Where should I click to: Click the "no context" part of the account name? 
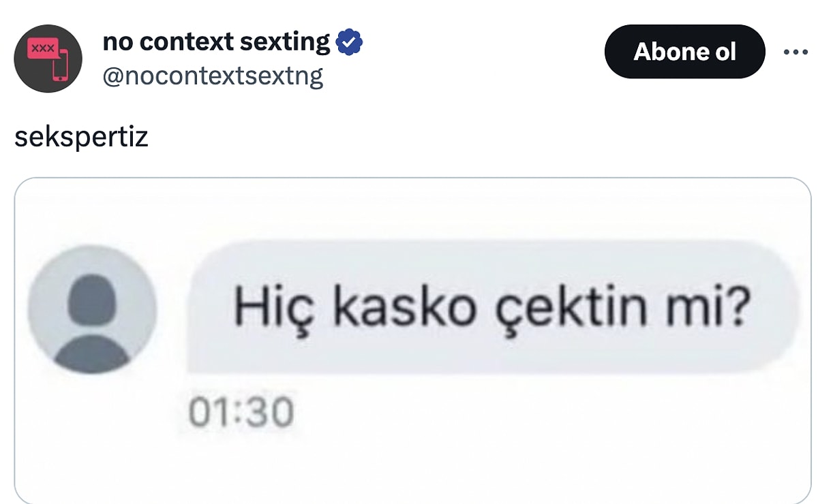click(x=160, y=42)
